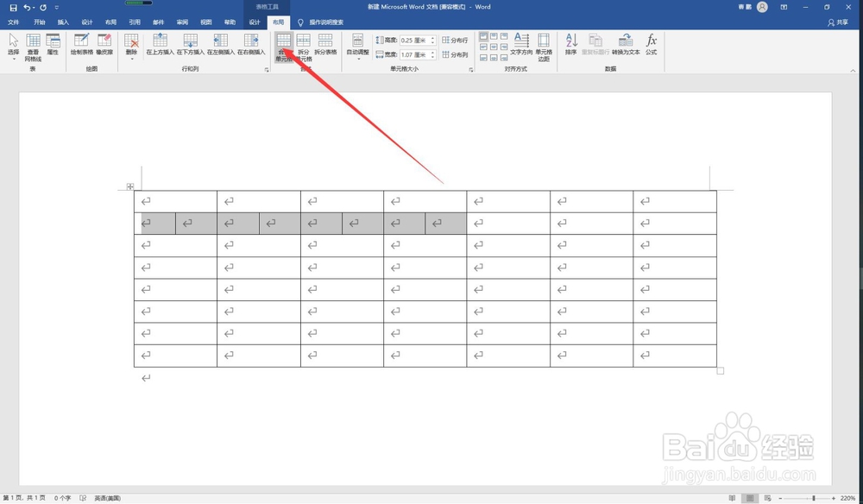
Task: Click the Width field stepper arrows
Action: (433, 54)
